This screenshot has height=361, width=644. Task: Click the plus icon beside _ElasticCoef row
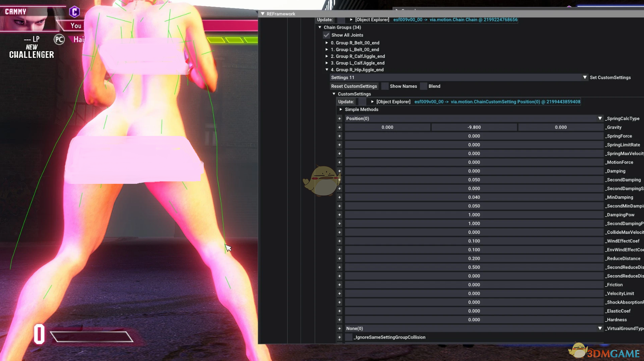pyautogui.click(x=340, y=311)
